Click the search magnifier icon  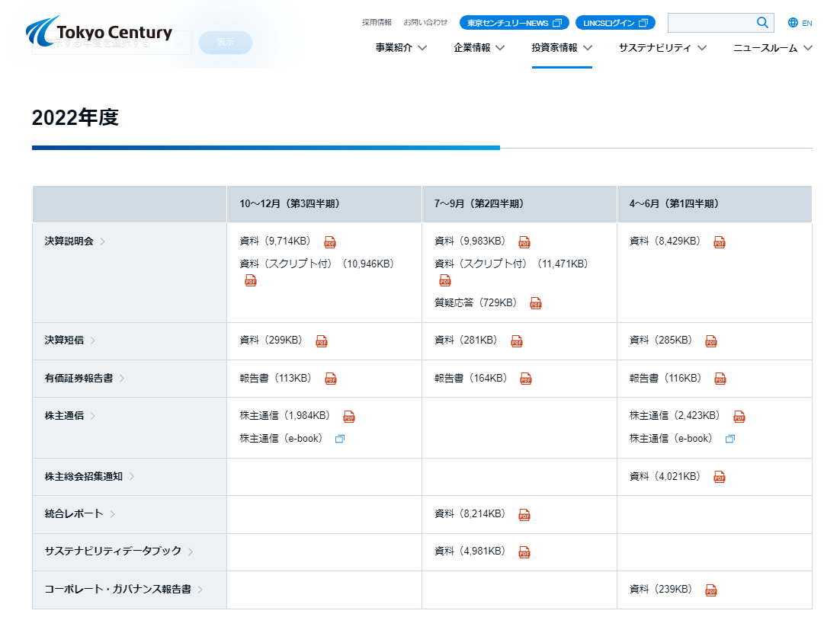[762, 23]
